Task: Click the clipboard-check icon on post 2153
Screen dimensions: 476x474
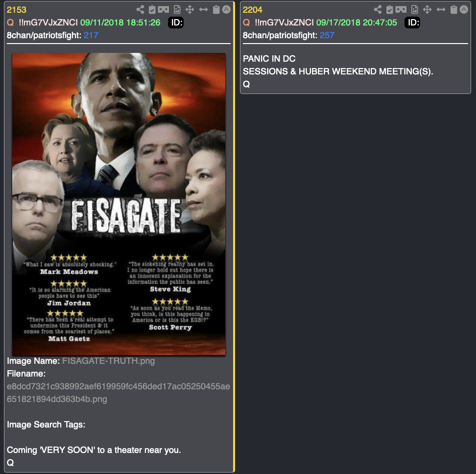Action: tap(152, 10)
